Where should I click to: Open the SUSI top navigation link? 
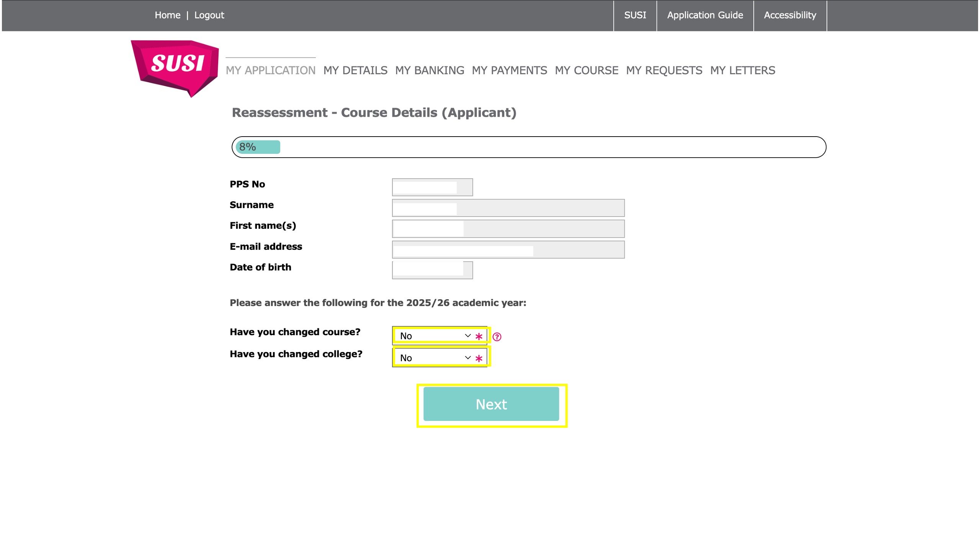(635, 15)
